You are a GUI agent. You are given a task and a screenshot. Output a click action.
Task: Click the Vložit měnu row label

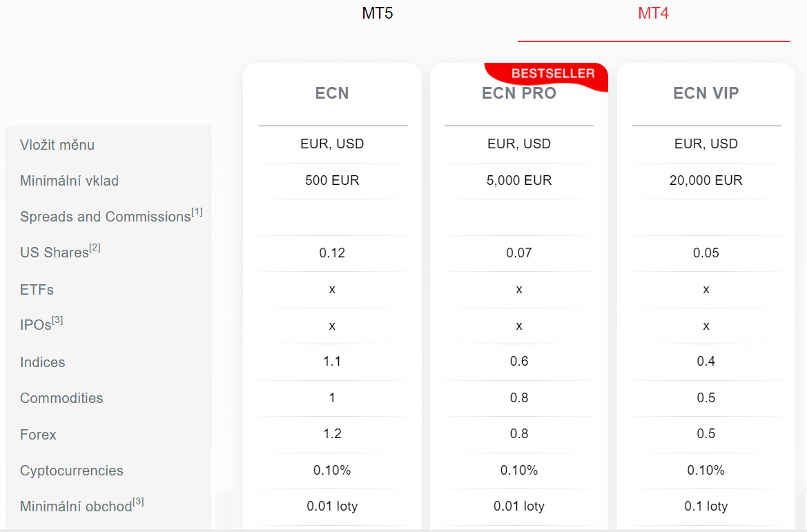[x=57, y=145]
